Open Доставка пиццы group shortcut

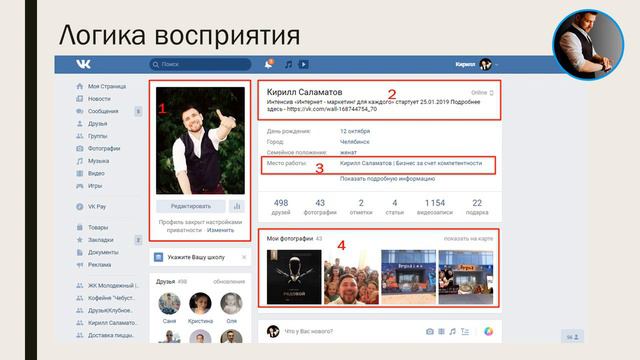[105, 335]
